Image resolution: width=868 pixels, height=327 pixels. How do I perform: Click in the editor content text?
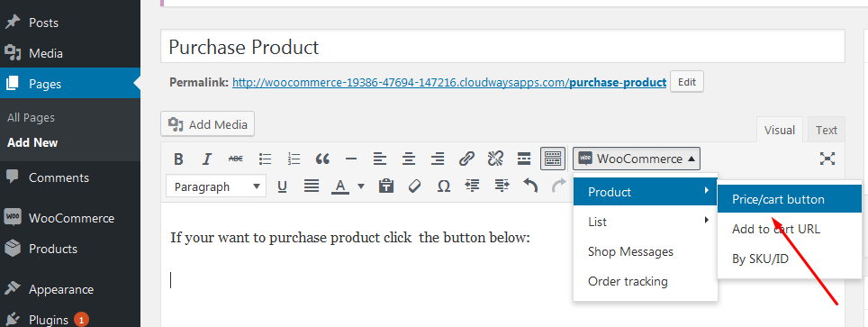click(x=350, y=238)
